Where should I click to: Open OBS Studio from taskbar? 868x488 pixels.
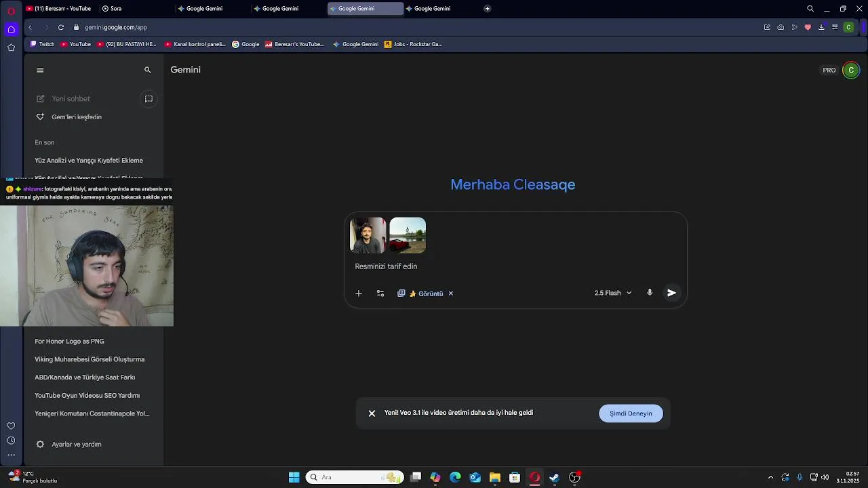click(574, 477)
